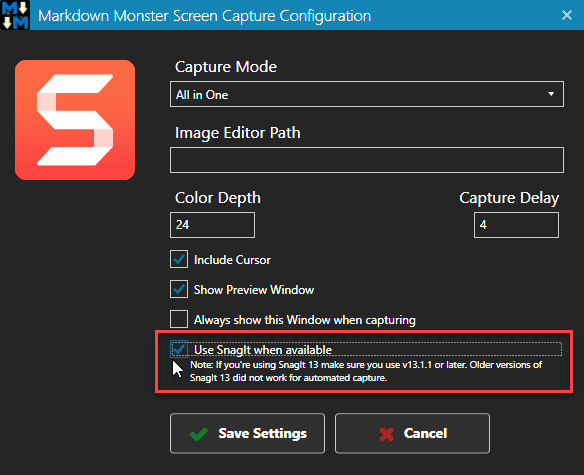The height and width of the screenshot is (475, 584).
Task: Click the SnagIt 13 version note text
Action: point(366,371)
